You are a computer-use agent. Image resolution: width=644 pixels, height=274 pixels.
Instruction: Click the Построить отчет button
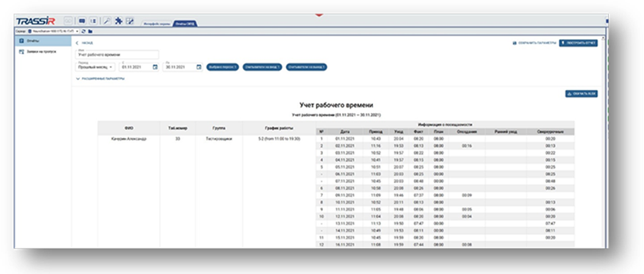[579, 43]
